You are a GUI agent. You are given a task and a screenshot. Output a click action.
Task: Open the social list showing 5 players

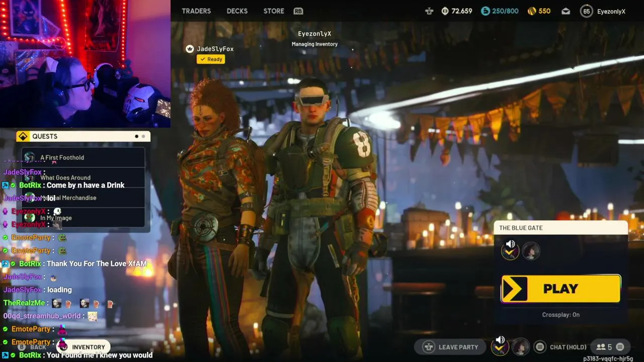pyautogui.click(x=604, y=347)
